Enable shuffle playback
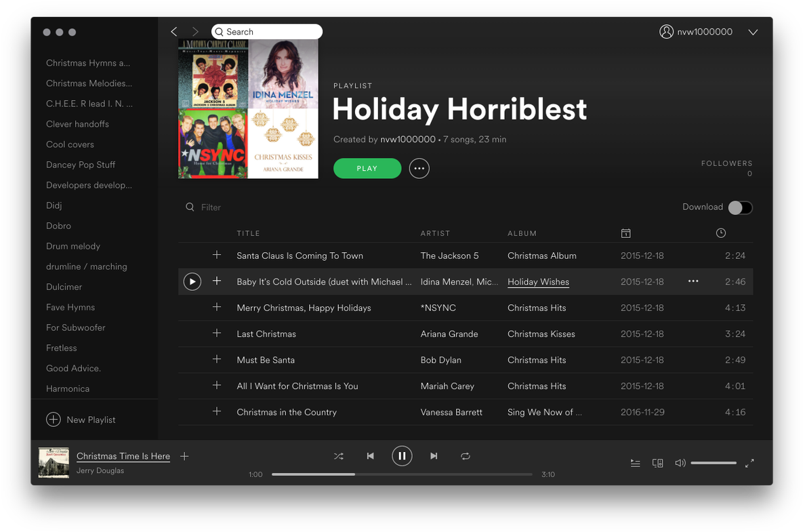Screen dimensions: 803x532 (339, 456)
